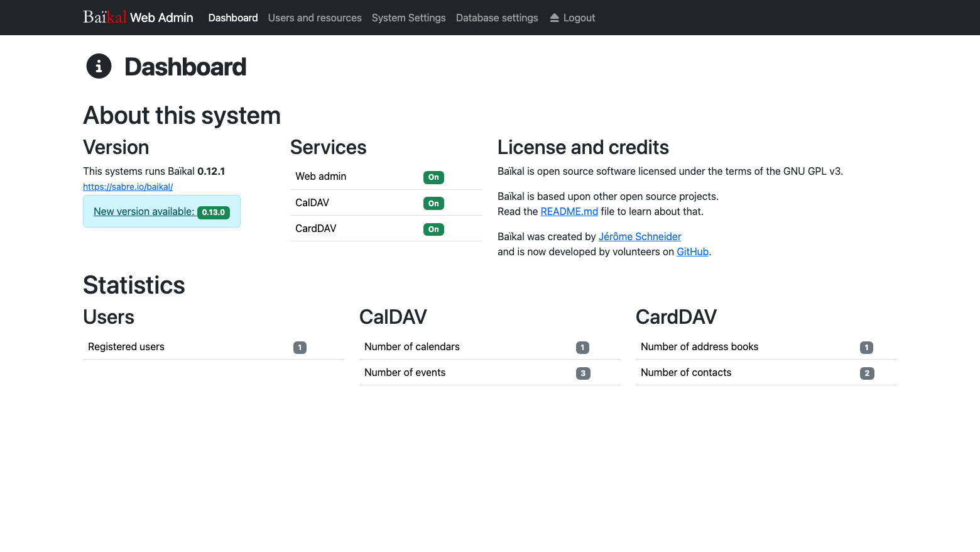Click the dashboard info circle icon
980x552 pixels.
pyautogui.click(x=99, y=66)
